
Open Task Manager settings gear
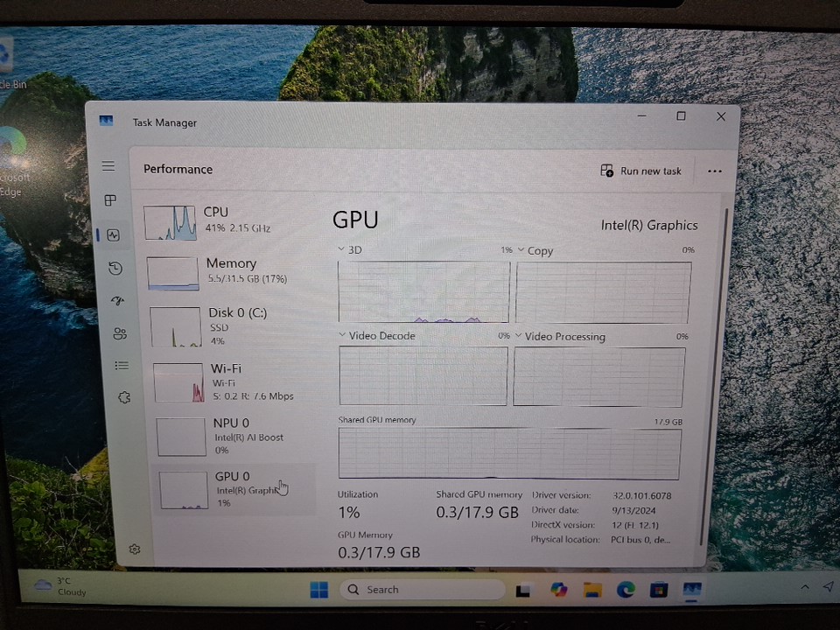[x=135, y=549]
